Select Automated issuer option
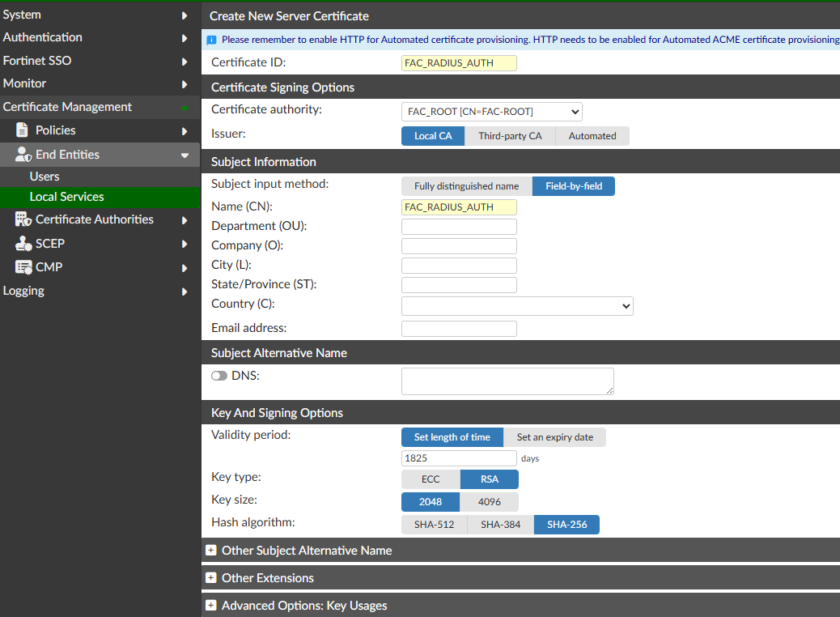Screen dimensions: 840x617 coord(592,136)
